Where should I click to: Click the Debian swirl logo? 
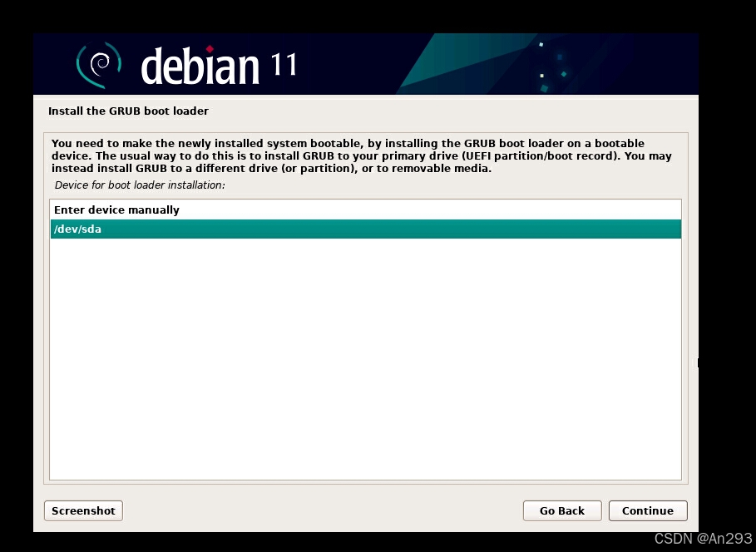(98, 65)
